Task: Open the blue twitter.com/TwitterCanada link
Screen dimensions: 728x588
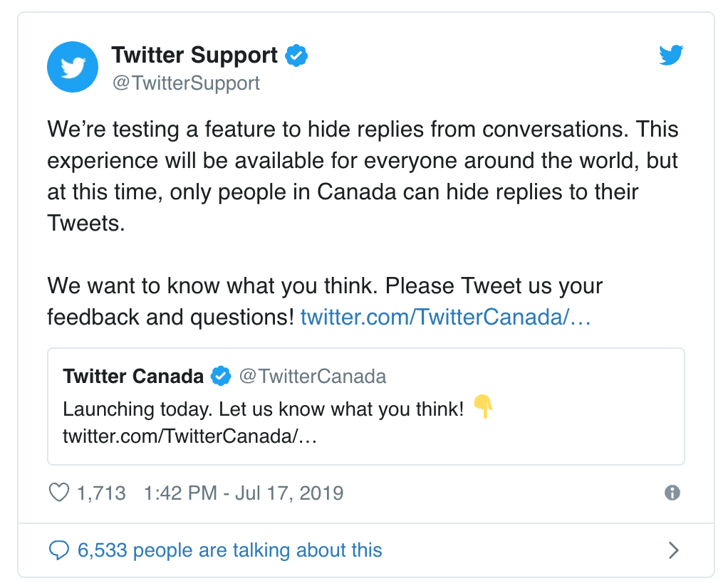Action: click(445, 317)
